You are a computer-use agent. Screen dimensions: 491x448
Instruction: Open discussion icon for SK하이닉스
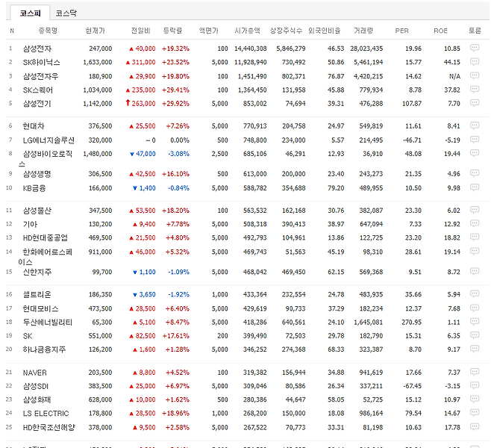pos(475,62)
